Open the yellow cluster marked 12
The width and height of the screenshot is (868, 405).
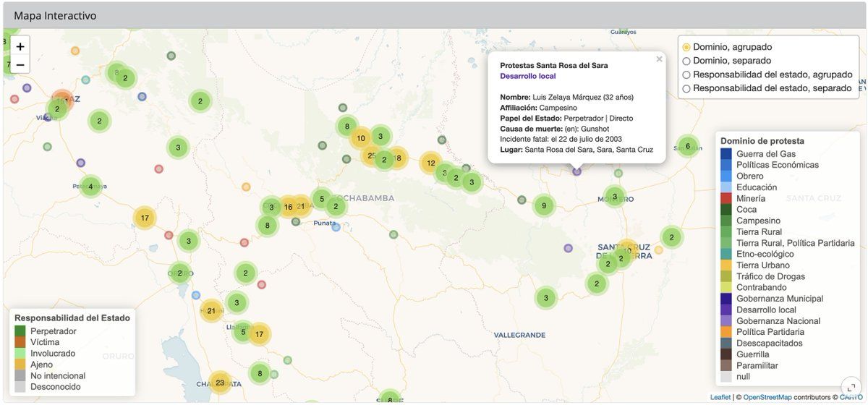(431, 163)
